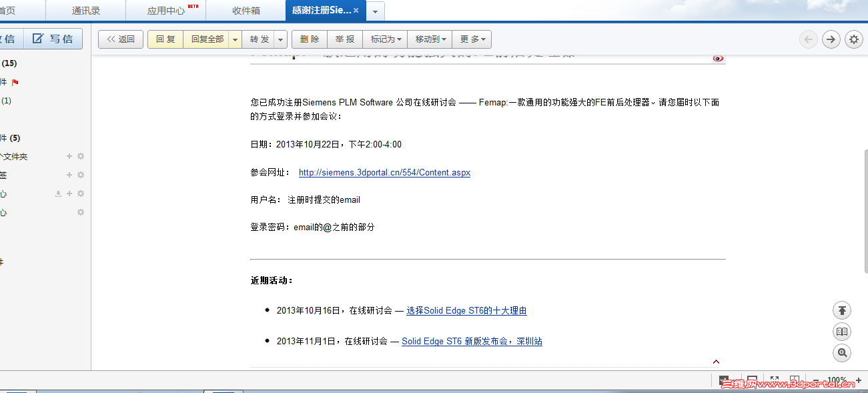The image size is (868, 393).
Task: Click fullscreen arrows icon in status bar
Action: point(775,380)
